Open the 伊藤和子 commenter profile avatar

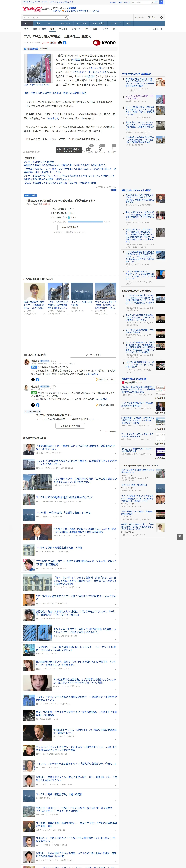tap(27, 362)
